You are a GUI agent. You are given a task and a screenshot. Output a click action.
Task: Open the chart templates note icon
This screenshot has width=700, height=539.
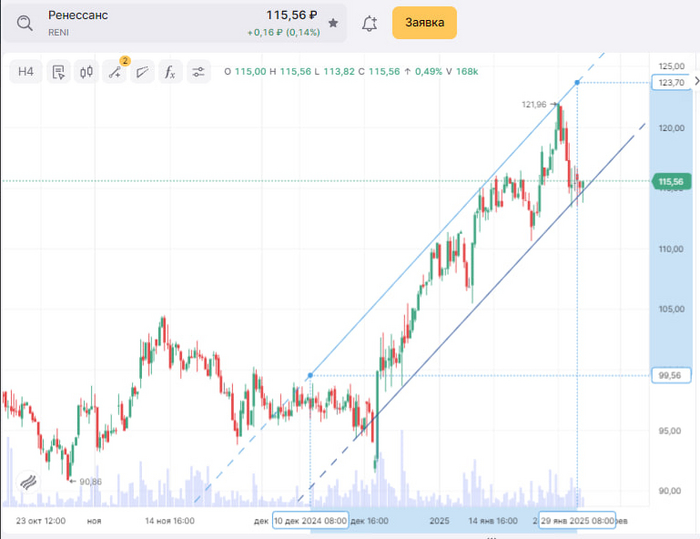coord(58,71)
